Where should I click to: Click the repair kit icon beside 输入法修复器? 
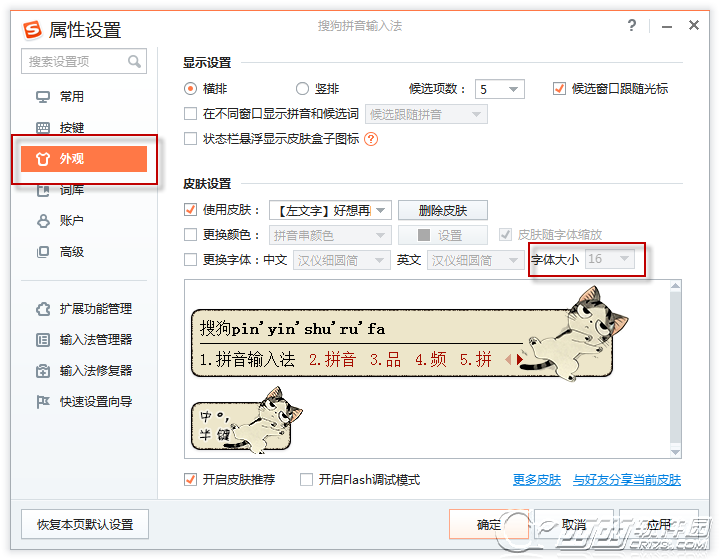tap(43, 371)
